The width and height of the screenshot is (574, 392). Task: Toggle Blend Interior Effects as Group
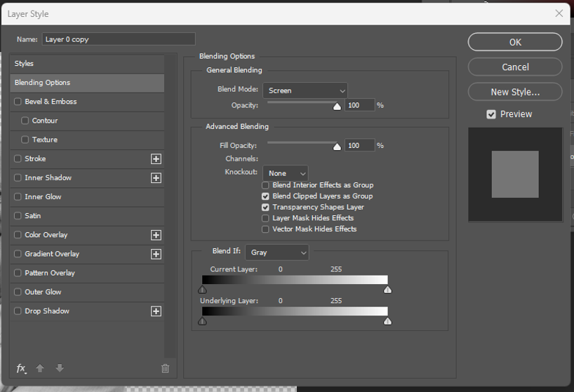[265, 185]
